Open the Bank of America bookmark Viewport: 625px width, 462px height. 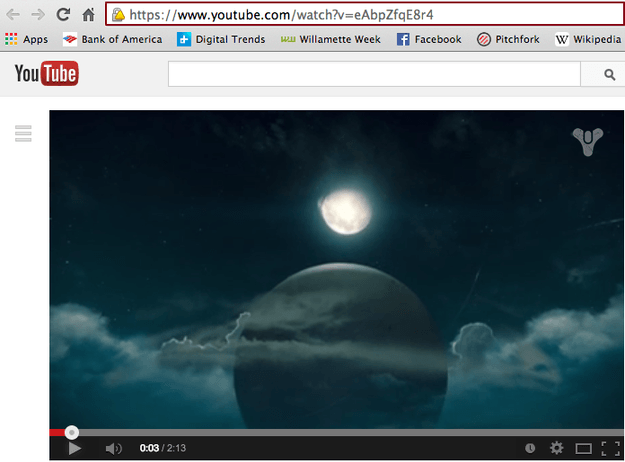112,39
